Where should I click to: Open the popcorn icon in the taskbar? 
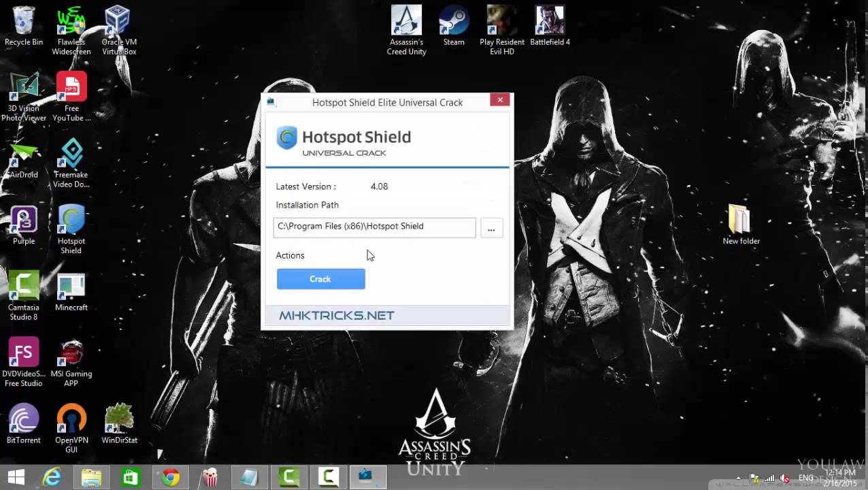tap(210, 478)
